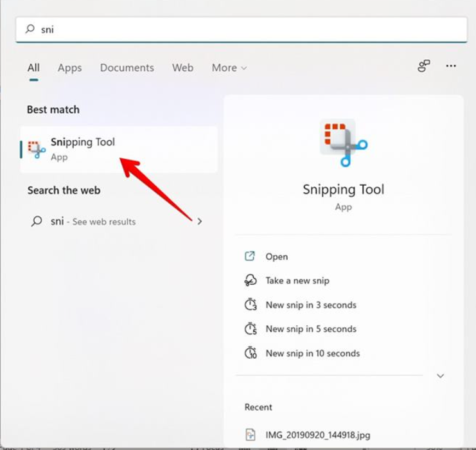476x450 pixels.
Task: Open the Documents tab
Action: [127, 67]
